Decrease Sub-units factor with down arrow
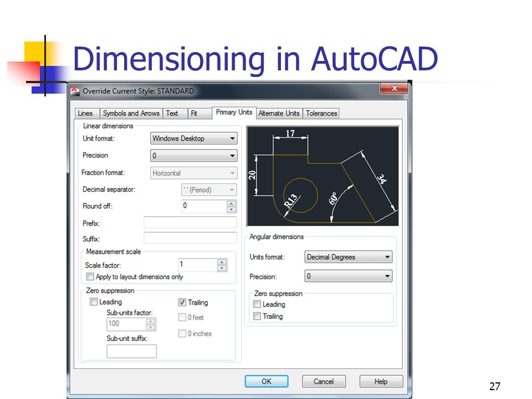Image resolution: width=532 pixels, height=399 pixels. (151, 328)
